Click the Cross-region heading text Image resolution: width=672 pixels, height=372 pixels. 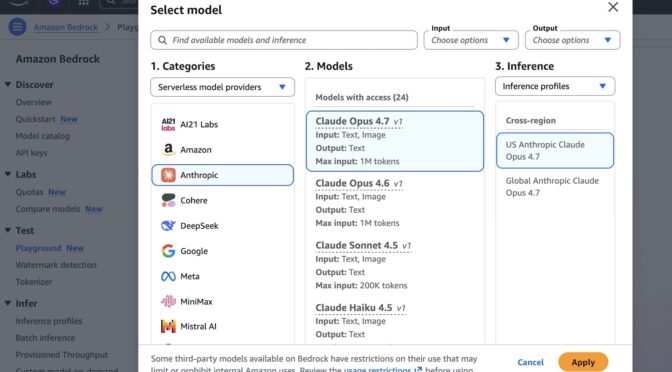(531, 120)
